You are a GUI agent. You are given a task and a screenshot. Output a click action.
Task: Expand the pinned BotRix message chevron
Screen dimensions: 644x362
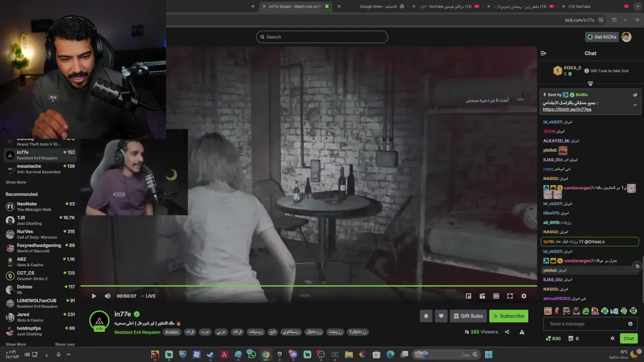635,105
